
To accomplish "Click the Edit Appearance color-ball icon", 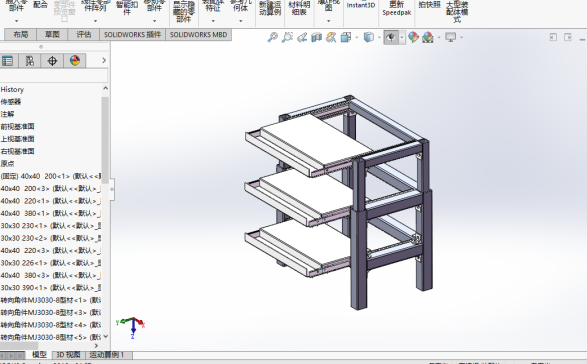I will (413, 37).
